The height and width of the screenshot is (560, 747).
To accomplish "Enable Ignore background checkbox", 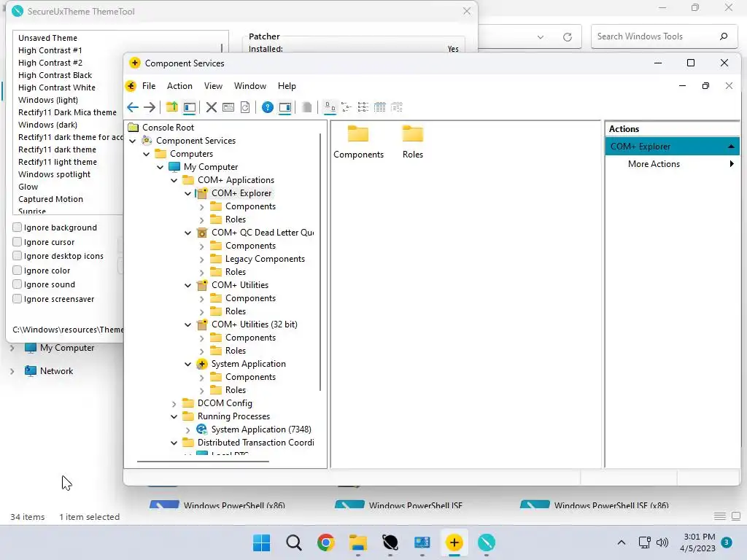I will tap(18, 227).
